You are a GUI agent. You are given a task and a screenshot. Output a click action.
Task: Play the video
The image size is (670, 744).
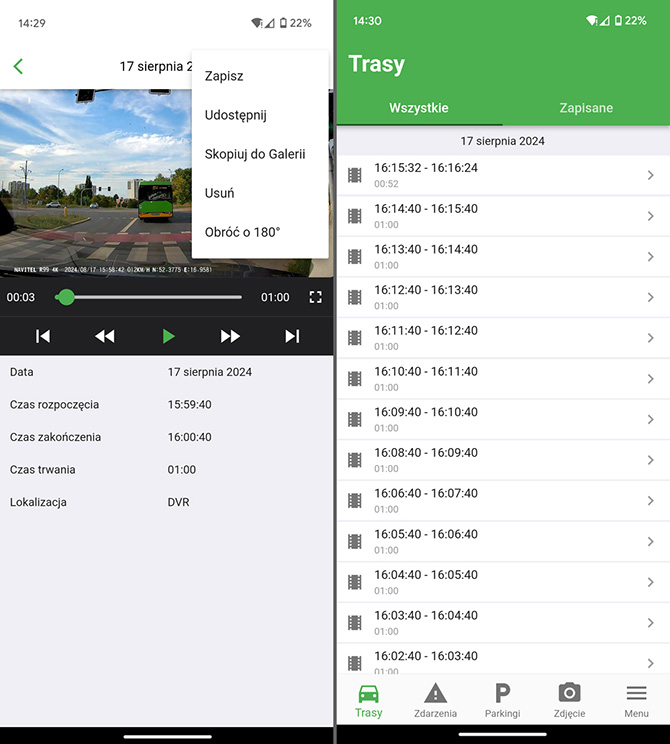pos(168,336)
